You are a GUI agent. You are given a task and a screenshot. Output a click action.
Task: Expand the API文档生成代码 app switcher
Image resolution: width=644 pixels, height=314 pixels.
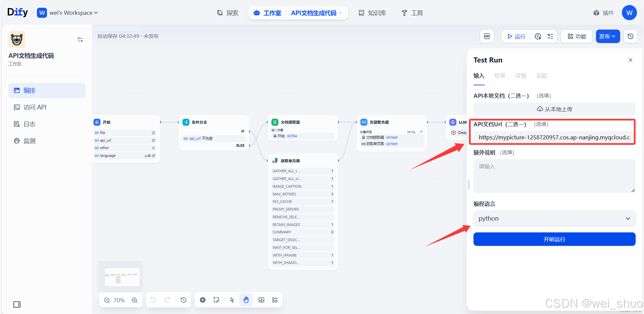coord(316,13)
